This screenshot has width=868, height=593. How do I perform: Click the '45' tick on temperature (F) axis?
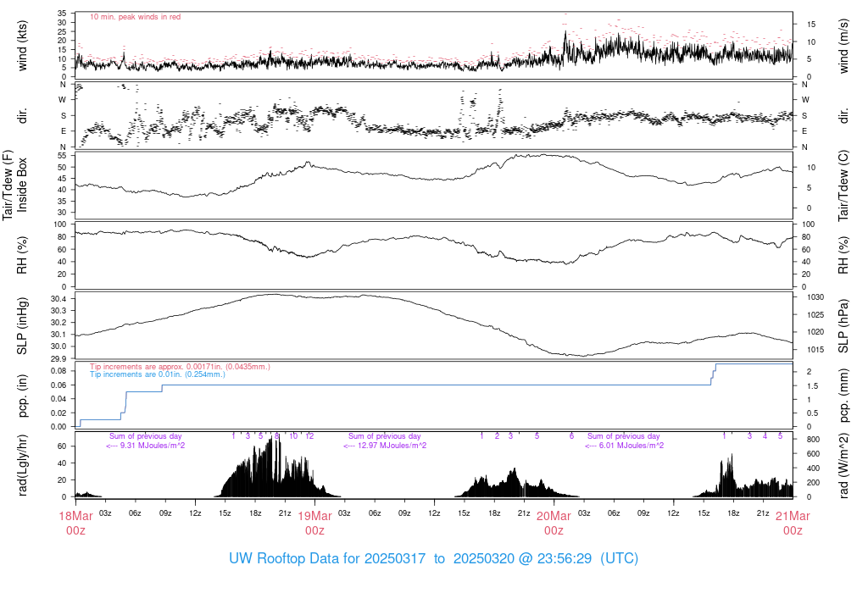(62, 179)
